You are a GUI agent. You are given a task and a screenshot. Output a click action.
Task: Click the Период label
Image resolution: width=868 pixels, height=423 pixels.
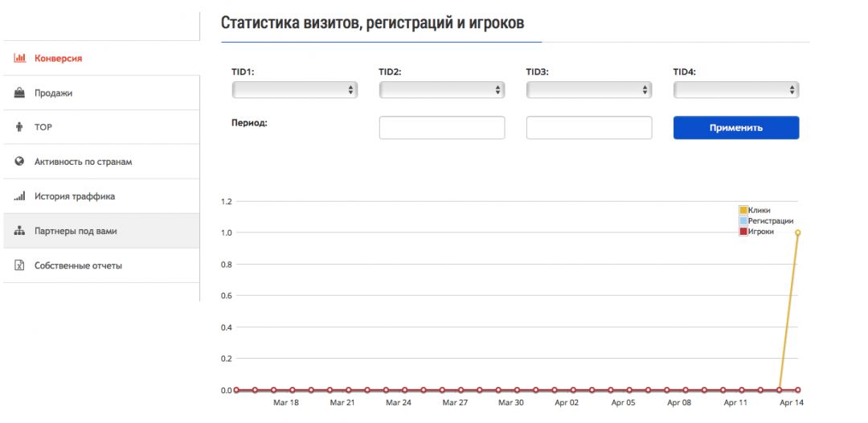(249, 122)
